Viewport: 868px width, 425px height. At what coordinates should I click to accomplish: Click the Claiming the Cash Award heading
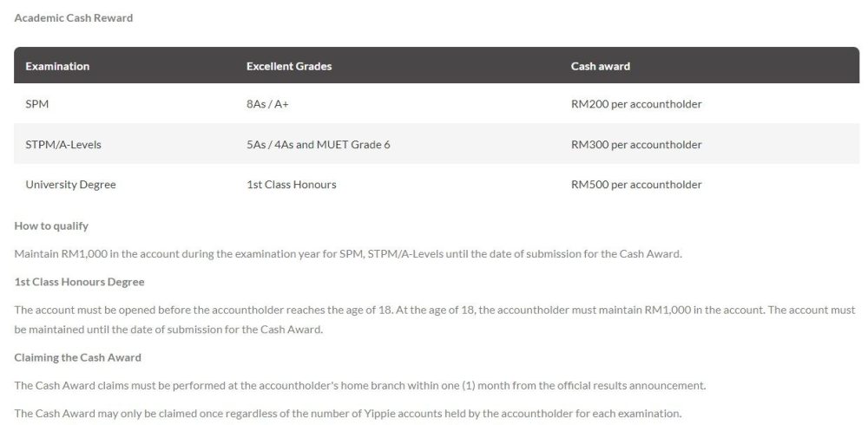(77, 357)
